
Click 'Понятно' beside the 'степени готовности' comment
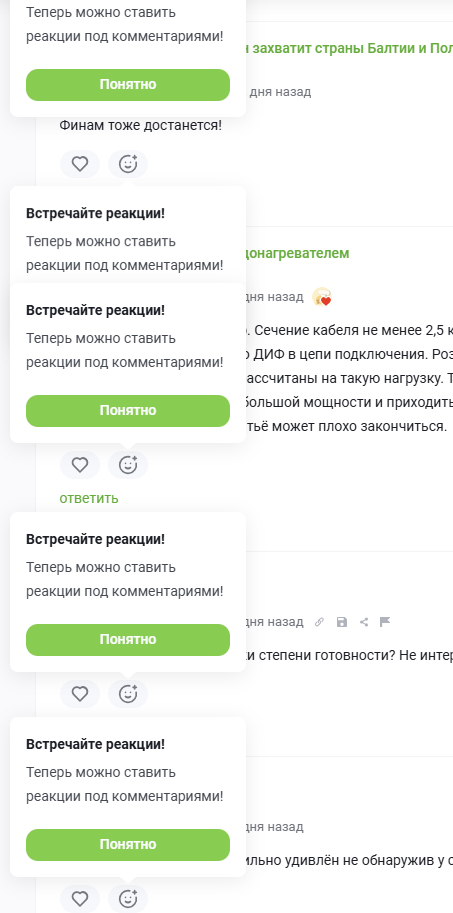[x=128, y=640]
